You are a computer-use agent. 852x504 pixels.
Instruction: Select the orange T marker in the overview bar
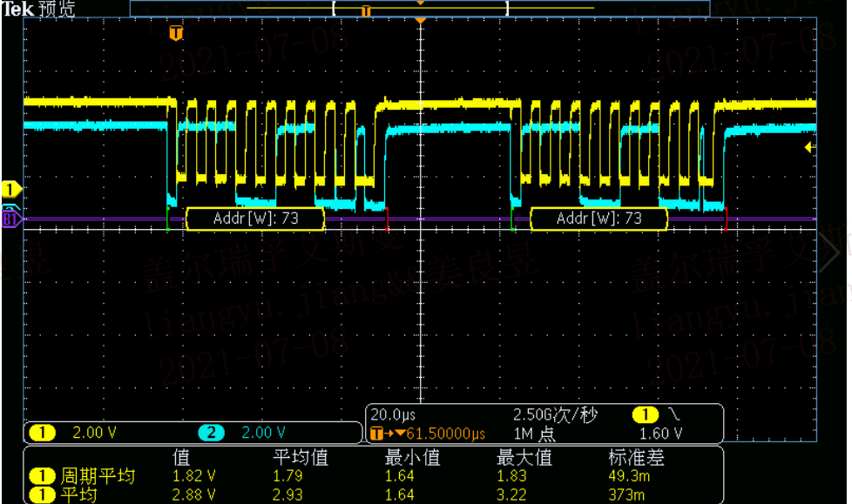[366, 10]
